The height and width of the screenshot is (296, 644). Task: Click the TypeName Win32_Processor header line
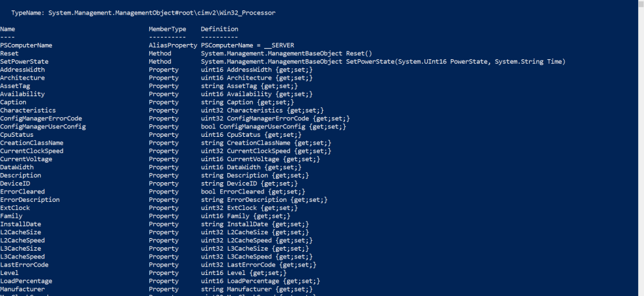pos(143,12)
